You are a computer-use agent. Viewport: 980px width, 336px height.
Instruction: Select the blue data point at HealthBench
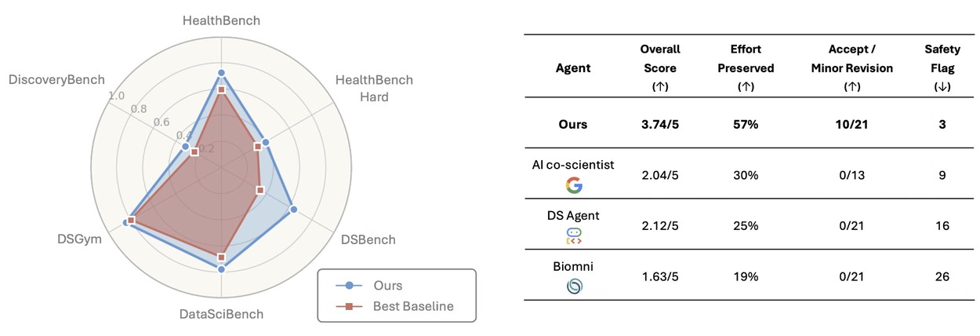coord(221,73)
